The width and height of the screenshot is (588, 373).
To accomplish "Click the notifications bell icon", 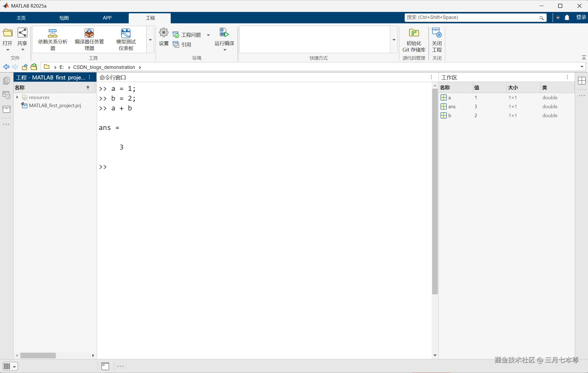I will pos(567,18).
